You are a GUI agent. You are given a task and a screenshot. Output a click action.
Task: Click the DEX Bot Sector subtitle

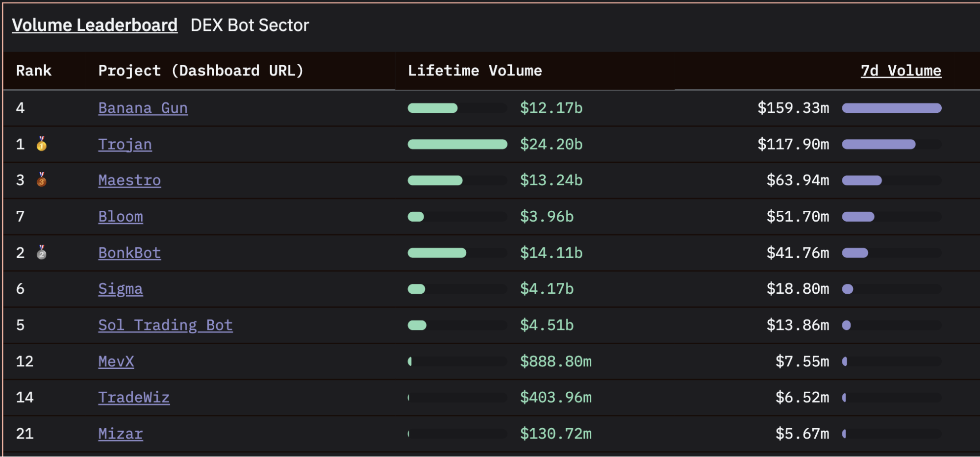click(250, 25)
